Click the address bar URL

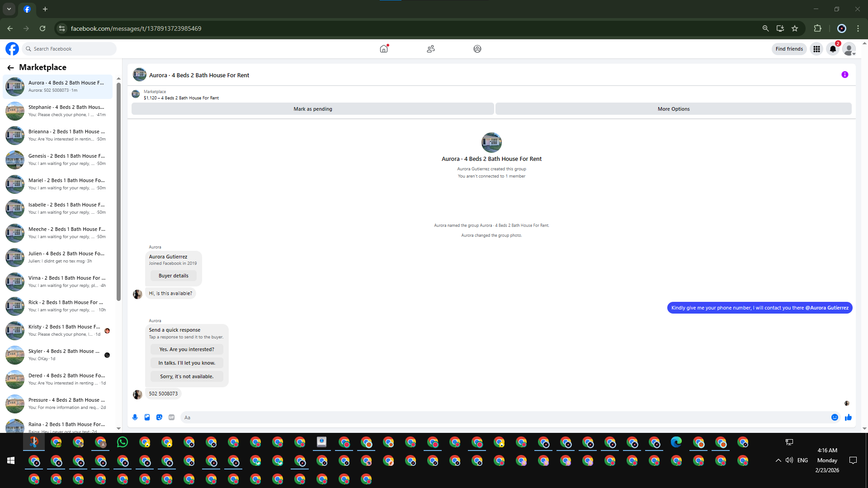[136, 28]
